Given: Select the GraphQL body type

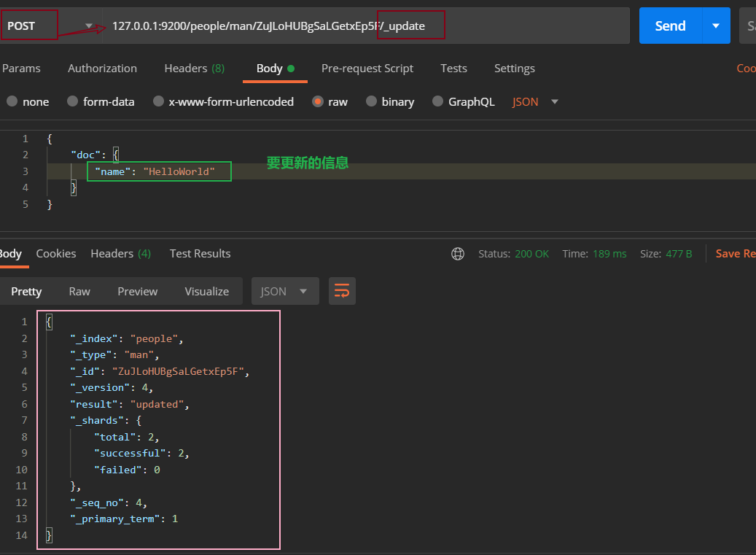Looking at the screenshot, I should click(x=464, y=102).
